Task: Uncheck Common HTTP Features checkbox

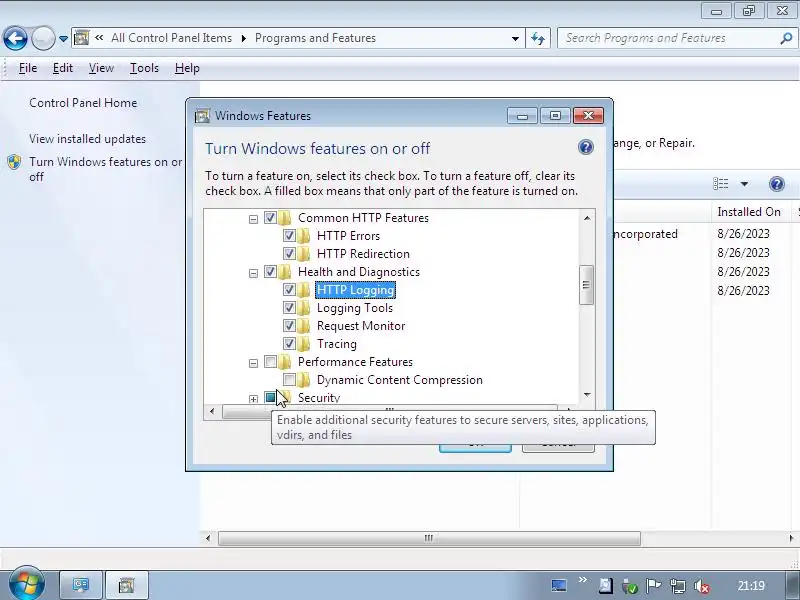Action: tap(270, 218)
